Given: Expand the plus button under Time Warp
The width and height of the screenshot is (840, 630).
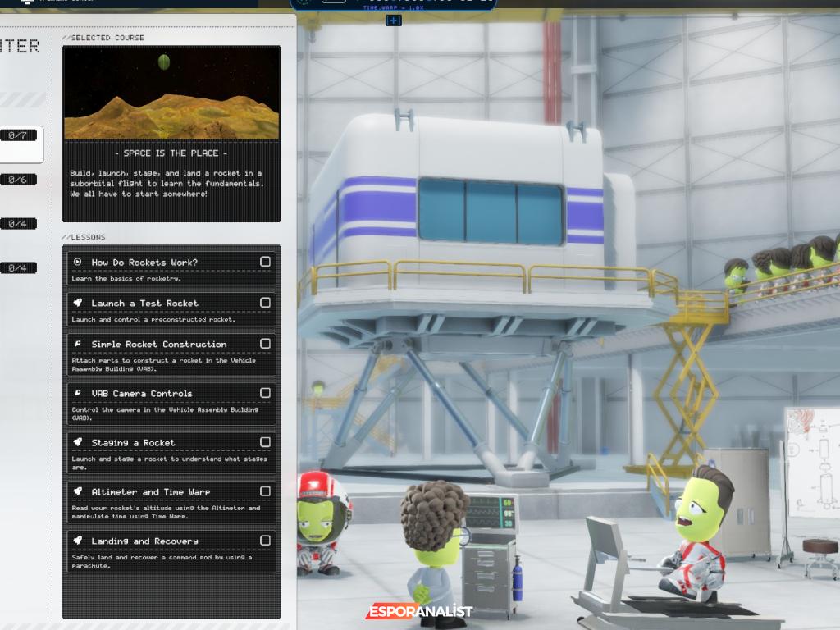Looking at the screenshot, I should 394,21.
